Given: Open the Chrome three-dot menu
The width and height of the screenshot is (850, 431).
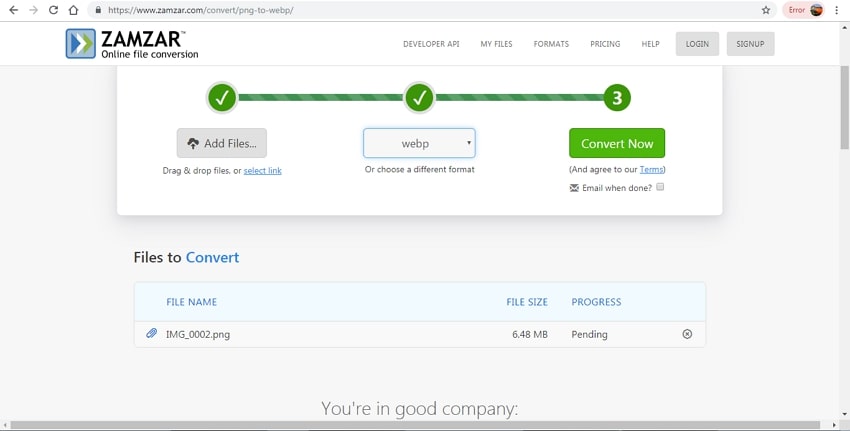Looking at the screenshot, I should tap(837, 10).
